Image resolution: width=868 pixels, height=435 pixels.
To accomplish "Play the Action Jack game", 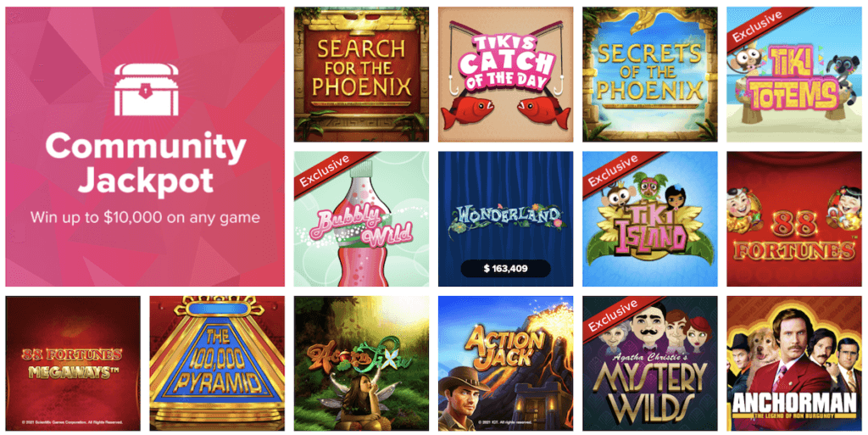I will pos(505,364).
